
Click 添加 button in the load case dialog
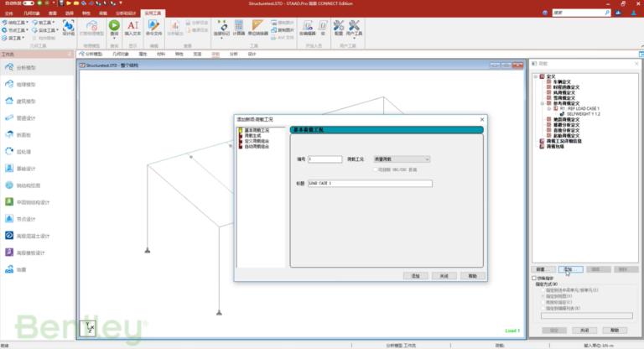click(416, 276)
